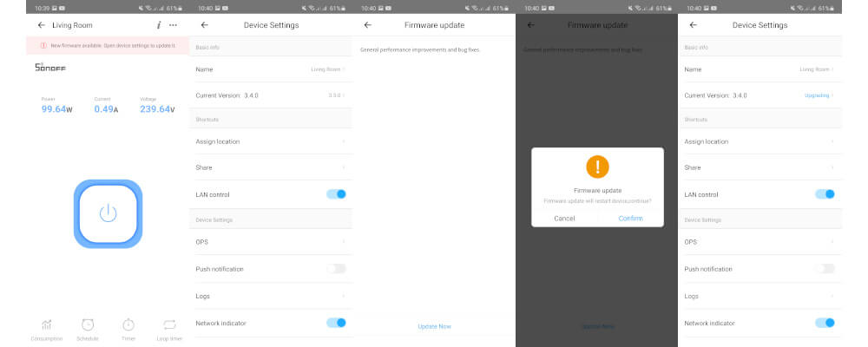Tap the large blue power button
Image resolution: width=868 pixels, height=347 pixels.
(108, 213)
